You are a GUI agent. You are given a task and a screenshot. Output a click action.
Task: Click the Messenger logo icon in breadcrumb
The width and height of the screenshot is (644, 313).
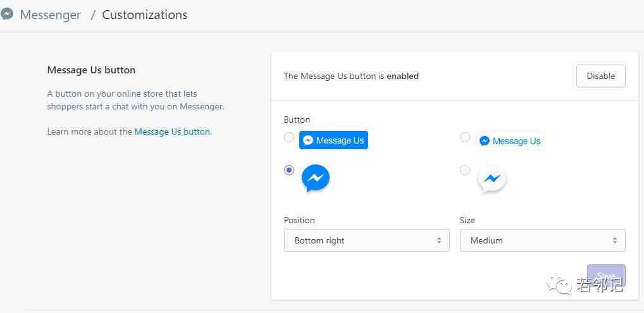click(6, 15)
